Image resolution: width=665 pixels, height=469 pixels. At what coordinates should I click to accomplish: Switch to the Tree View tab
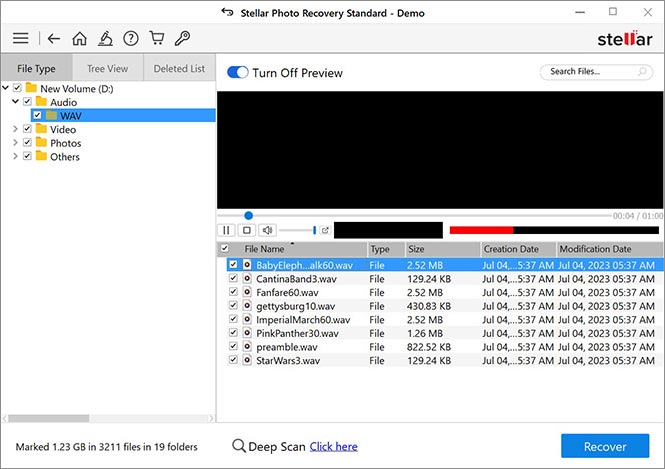tap(108, 68)
